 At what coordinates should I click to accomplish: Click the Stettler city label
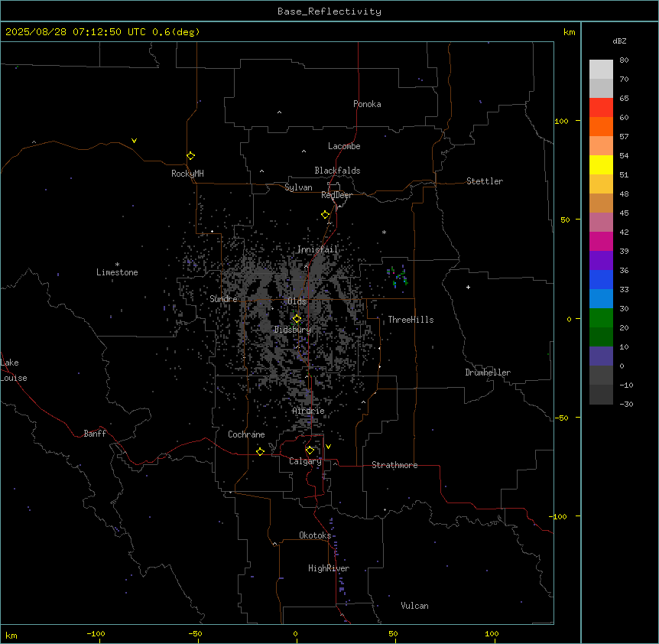485,181
